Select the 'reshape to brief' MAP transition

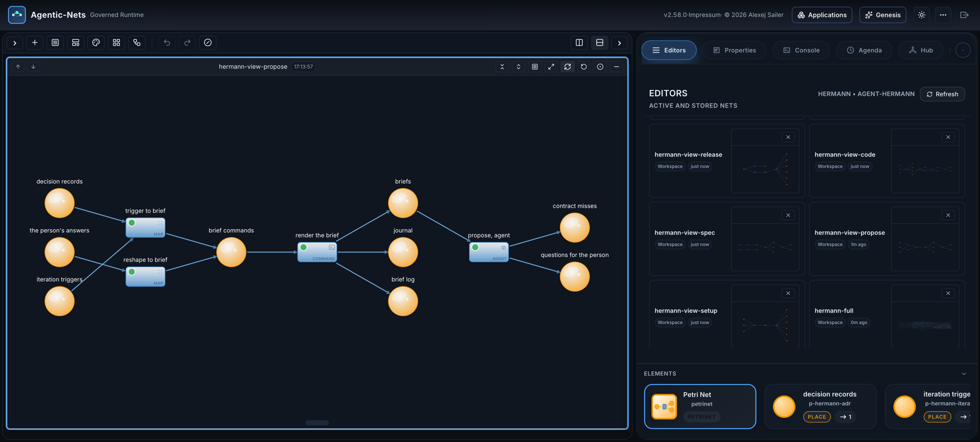coord(145,277)
